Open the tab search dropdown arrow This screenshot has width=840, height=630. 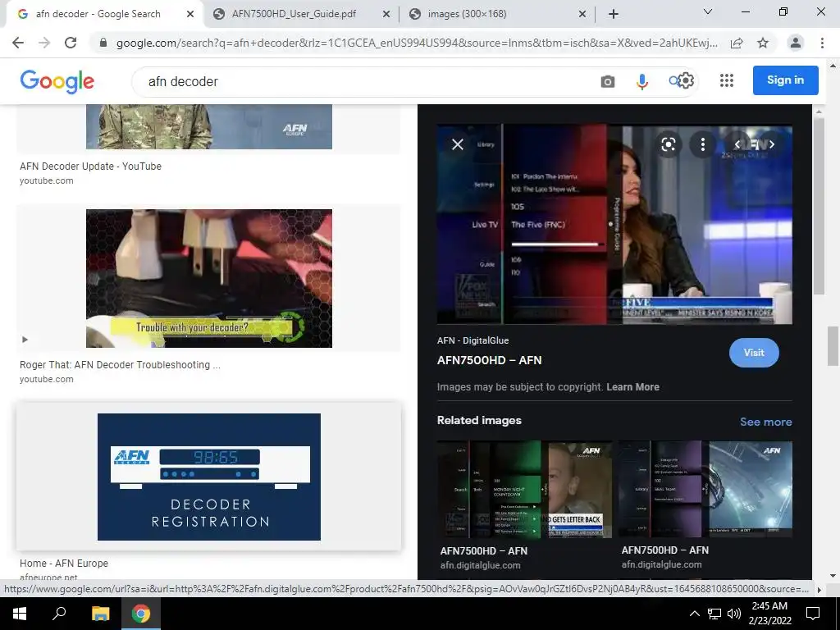708,11
